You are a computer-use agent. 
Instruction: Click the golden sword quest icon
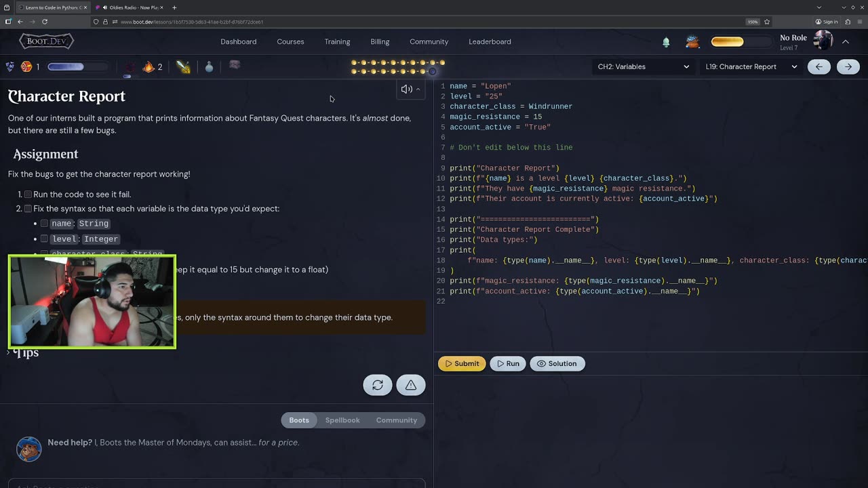pyautogui.click(x=183, y=66)
